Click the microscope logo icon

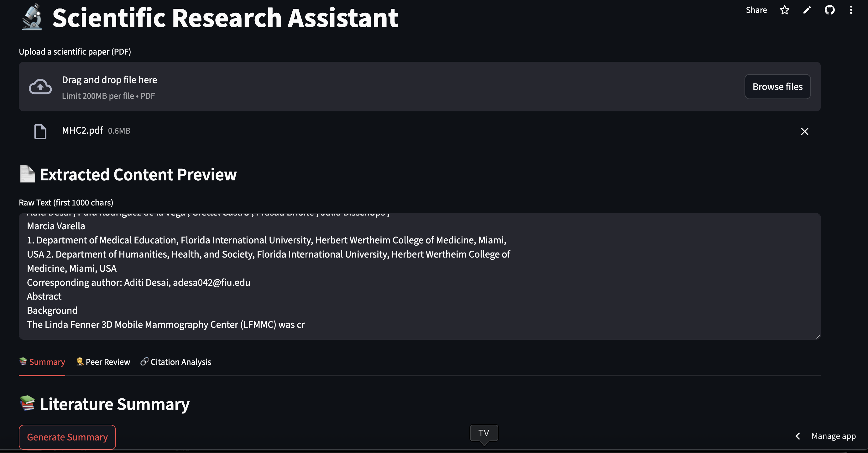click(x=32, y=17)
